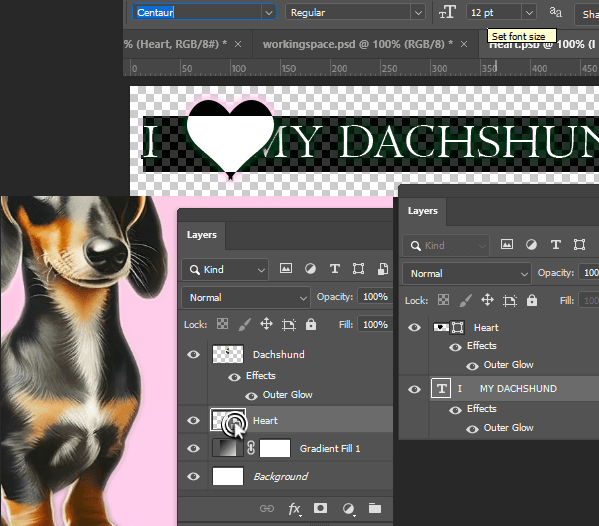599x526 pixels.
Task: Filter for adjustment layers in right Layers panel
Action: coord(531,244)
